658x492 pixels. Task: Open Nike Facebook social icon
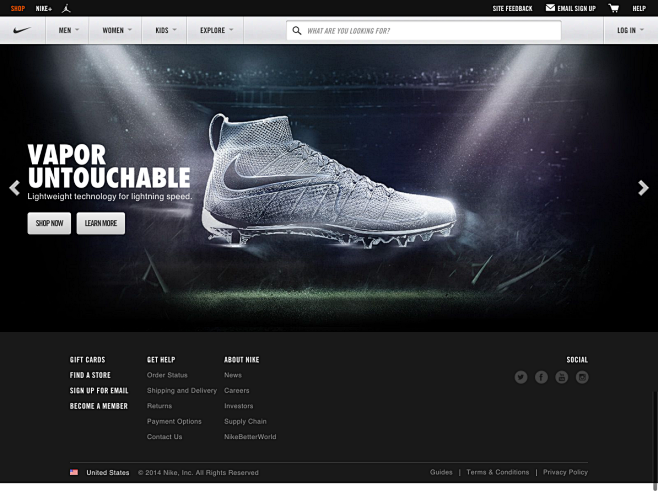click(x=541, y=377)
